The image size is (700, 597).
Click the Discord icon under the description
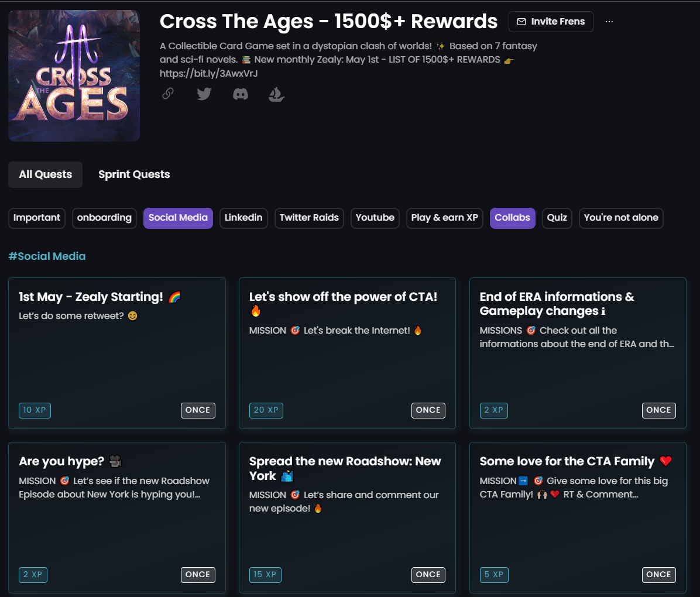coord(240,94)
